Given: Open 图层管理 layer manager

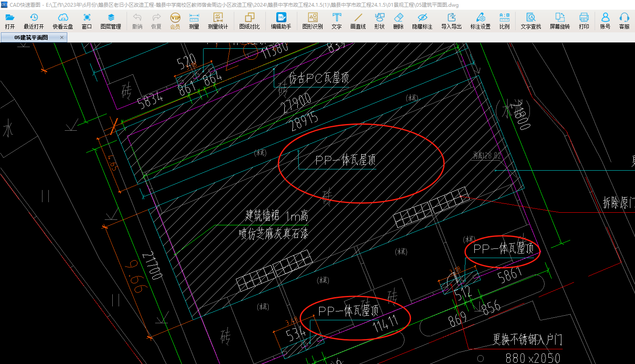Looking at the screenshot, I should pyautogui.click(x=111, y=21).
